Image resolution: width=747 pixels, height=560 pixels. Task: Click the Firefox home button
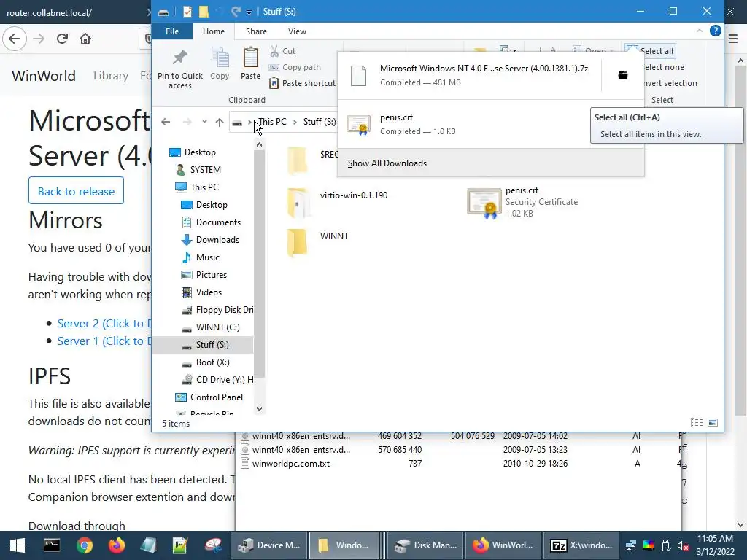(85, 39)
